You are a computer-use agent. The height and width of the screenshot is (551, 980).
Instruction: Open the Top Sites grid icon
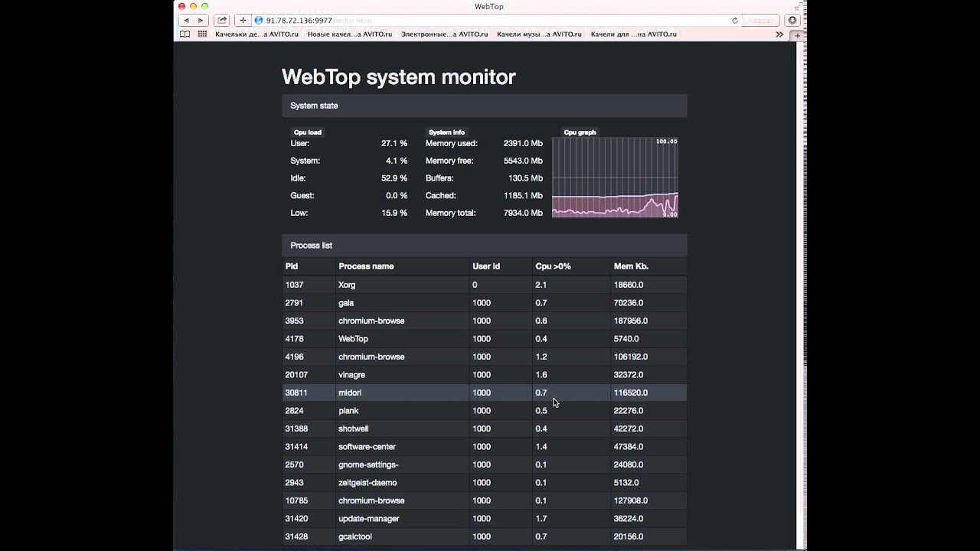coord(202,34)
